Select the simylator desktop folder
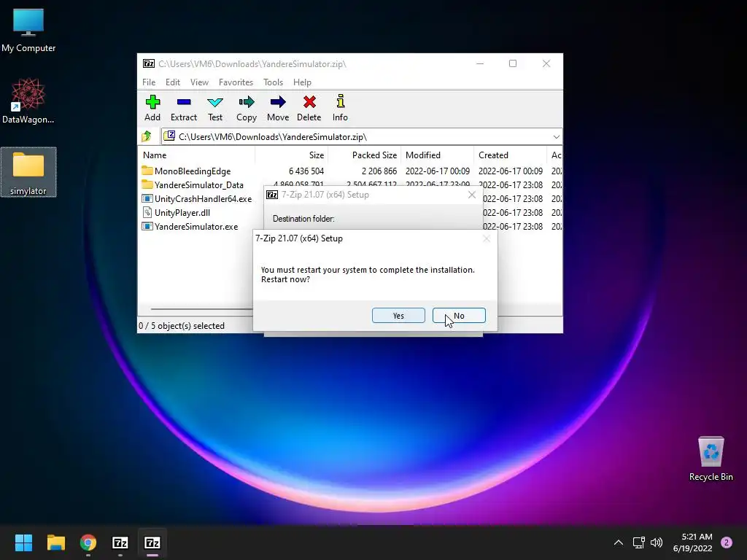The width and height of the screenshot is (747, 560). 28,172
